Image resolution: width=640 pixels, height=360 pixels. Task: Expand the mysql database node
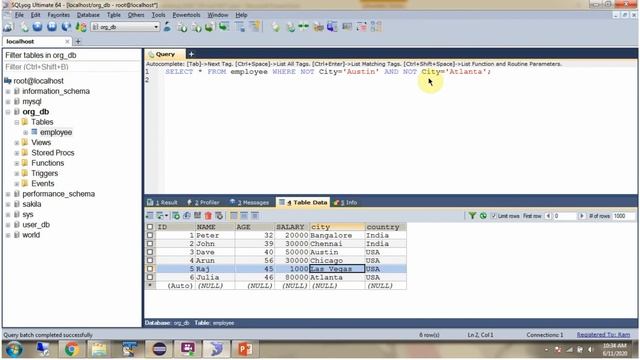tap(8, 101)
